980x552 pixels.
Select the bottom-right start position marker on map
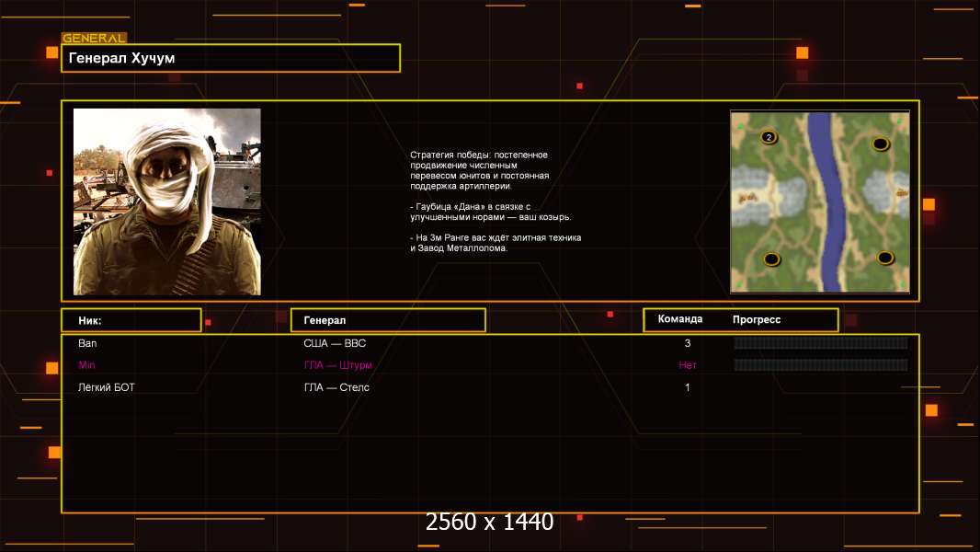coord(884,258)
